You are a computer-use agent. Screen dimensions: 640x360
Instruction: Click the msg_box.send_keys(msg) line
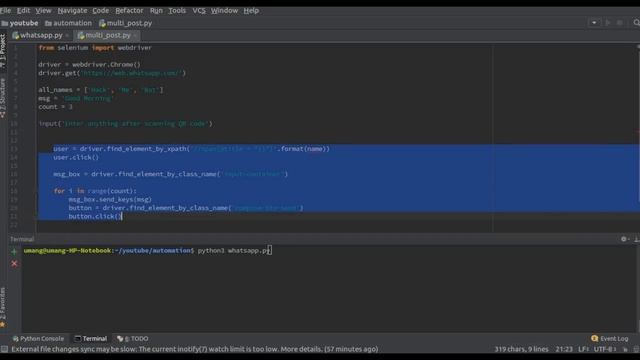tap(110, 200)
